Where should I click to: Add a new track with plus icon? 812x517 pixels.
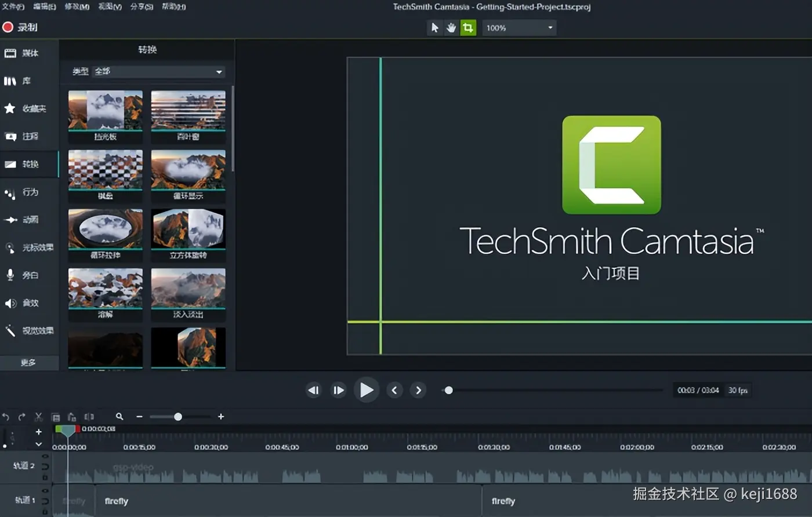[x=38, y=432]
